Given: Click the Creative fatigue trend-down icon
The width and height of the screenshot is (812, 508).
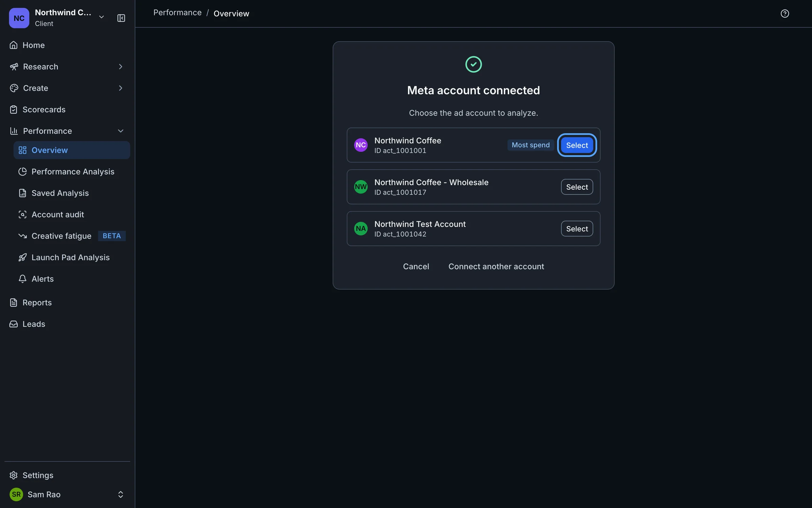Looking at the screenshot, I should [22, 236].
